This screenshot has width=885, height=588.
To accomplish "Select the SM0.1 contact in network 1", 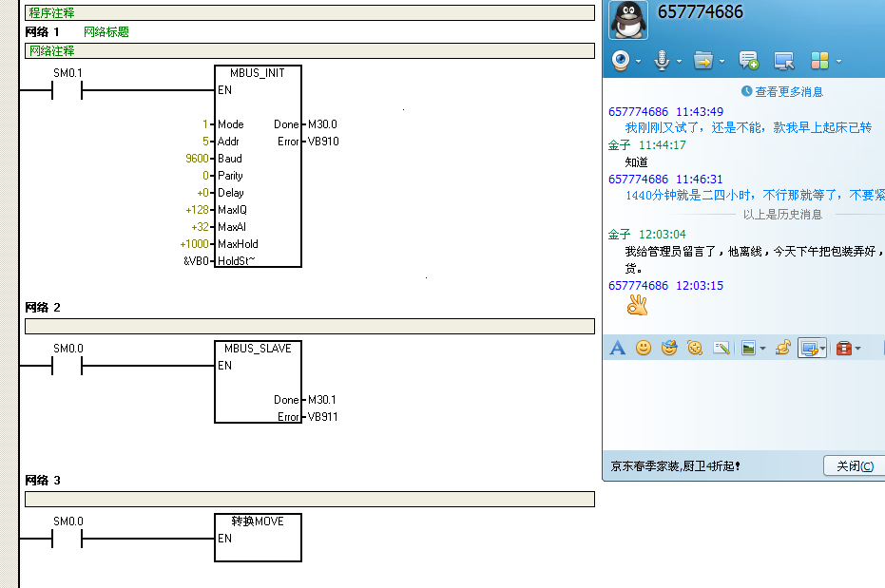I will tap(67, 91).
